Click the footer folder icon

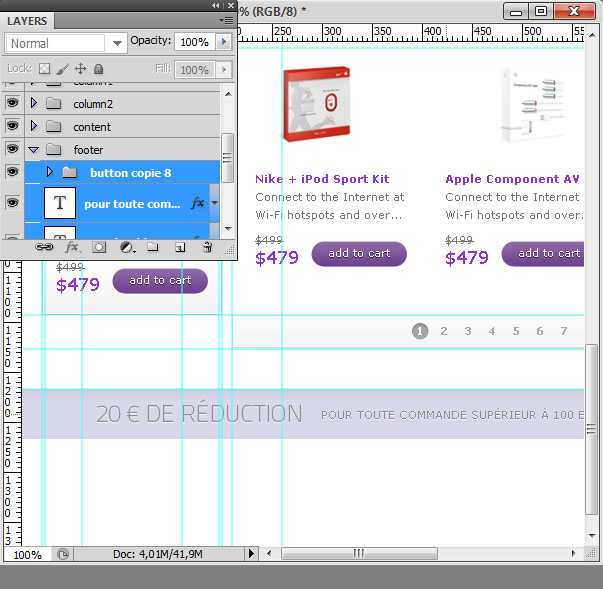pyautogui.click(x=53, y=150)
